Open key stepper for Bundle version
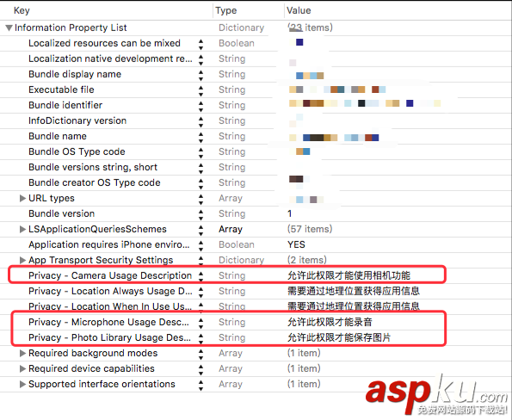The height and width of the screenshot is (420, 512). (200, 214)
